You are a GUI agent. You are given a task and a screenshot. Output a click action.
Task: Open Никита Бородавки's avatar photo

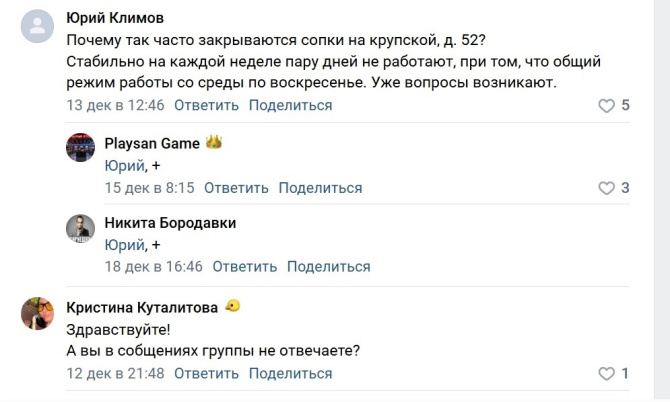(x=80, y=229)
